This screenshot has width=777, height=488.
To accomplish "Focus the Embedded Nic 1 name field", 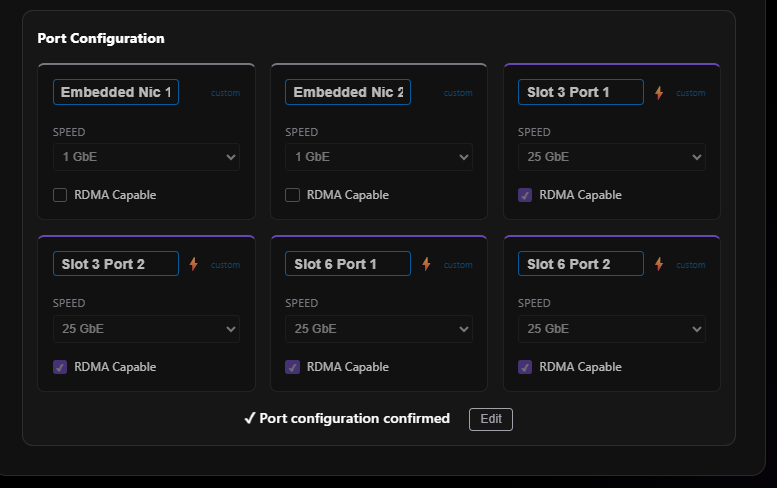I will 116,92.
